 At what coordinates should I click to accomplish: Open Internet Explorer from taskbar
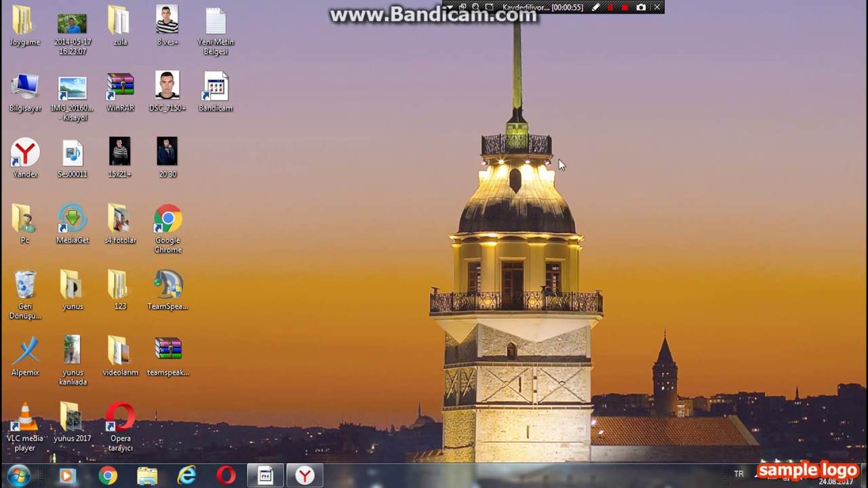186,476
